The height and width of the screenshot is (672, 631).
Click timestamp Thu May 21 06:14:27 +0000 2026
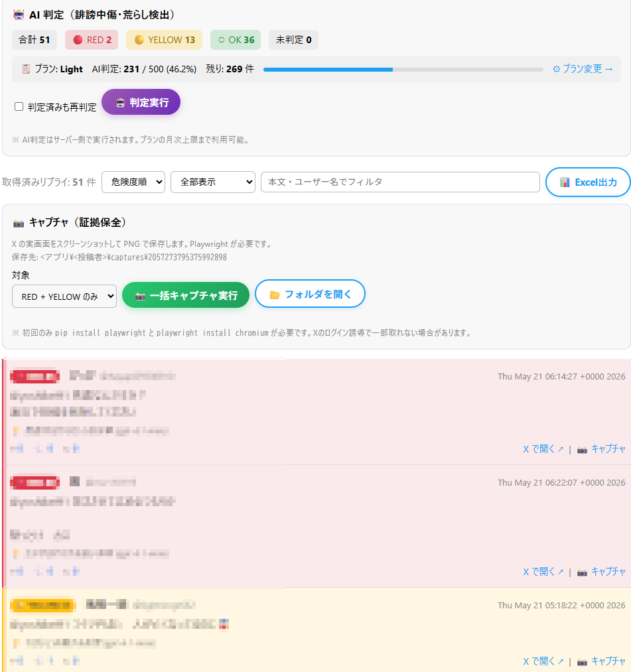pyautogui.click(x=561, y=377)
